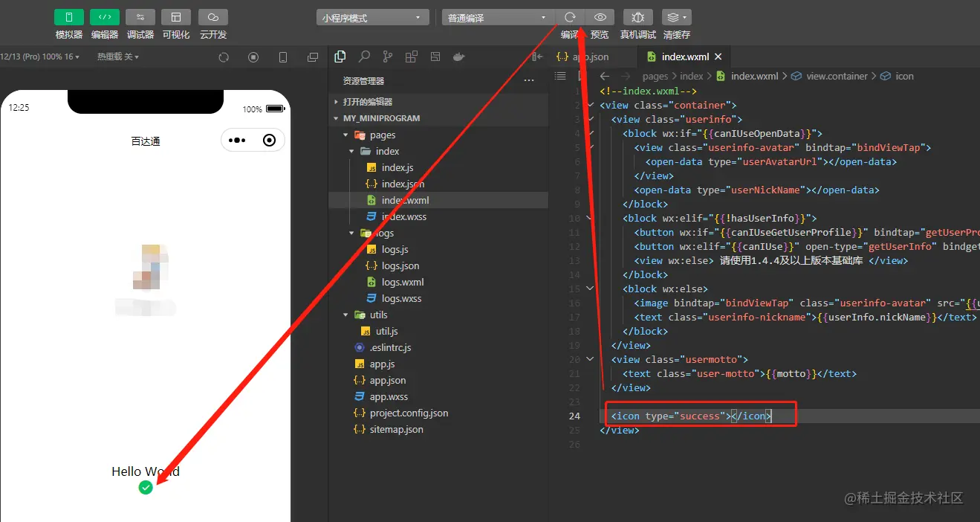Click the index.wxml breadcrumb segment

point(747,76)
